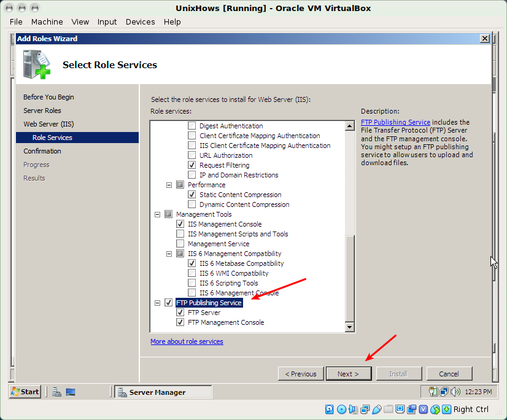507x420 pixels.
Task: Click the optical disc status icon
Action: coord(341,410)
